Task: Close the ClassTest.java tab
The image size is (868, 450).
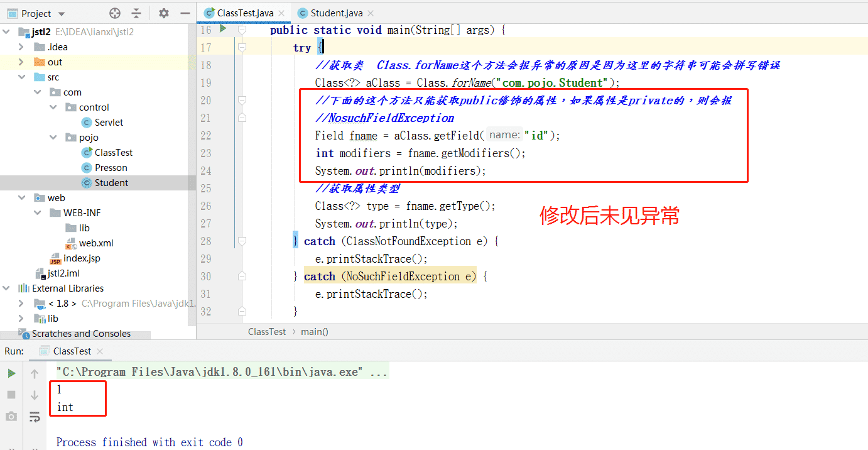Action: point(281,13)
